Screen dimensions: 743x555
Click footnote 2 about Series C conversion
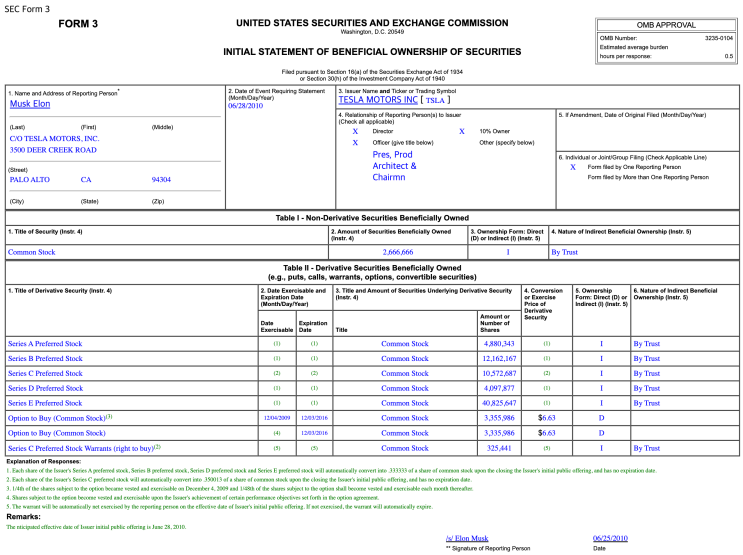(239, 480)
